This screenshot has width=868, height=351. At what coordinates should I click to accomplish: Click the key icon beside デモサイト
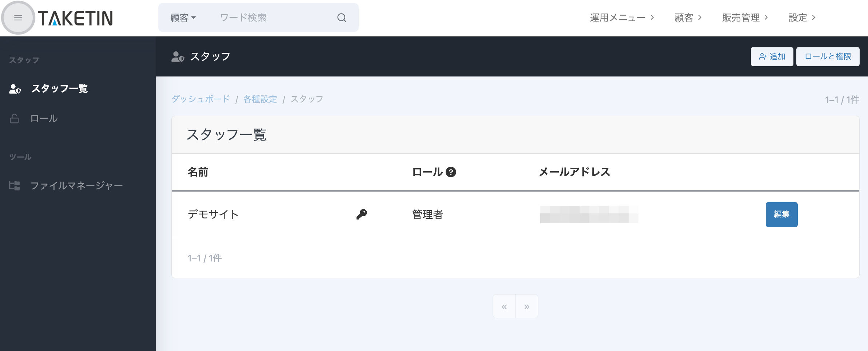tap(362, 214)
